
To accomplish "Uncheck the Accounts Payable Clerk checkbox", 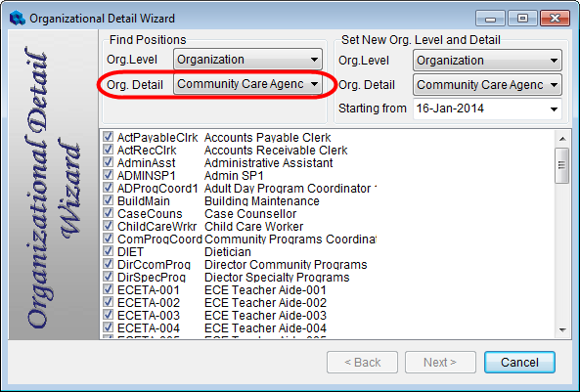I will pos(108,137).
